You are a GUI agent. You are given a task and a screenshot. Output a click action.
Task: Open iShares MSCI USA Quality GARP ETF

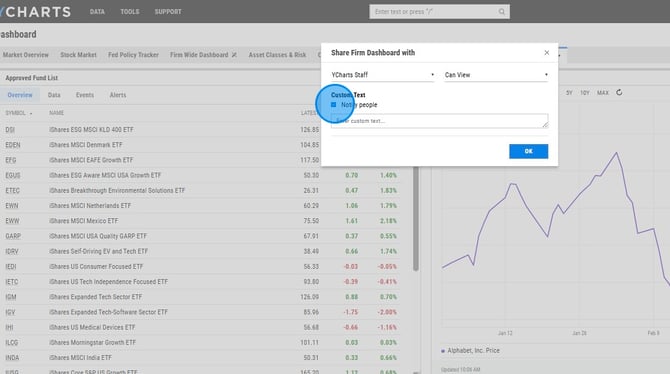pos(98,236)
